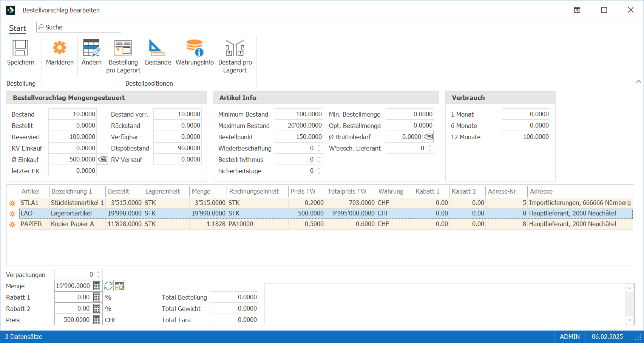Open calculator for Menge field
Viewport: 644px width, 343px height.
(97, 286)
